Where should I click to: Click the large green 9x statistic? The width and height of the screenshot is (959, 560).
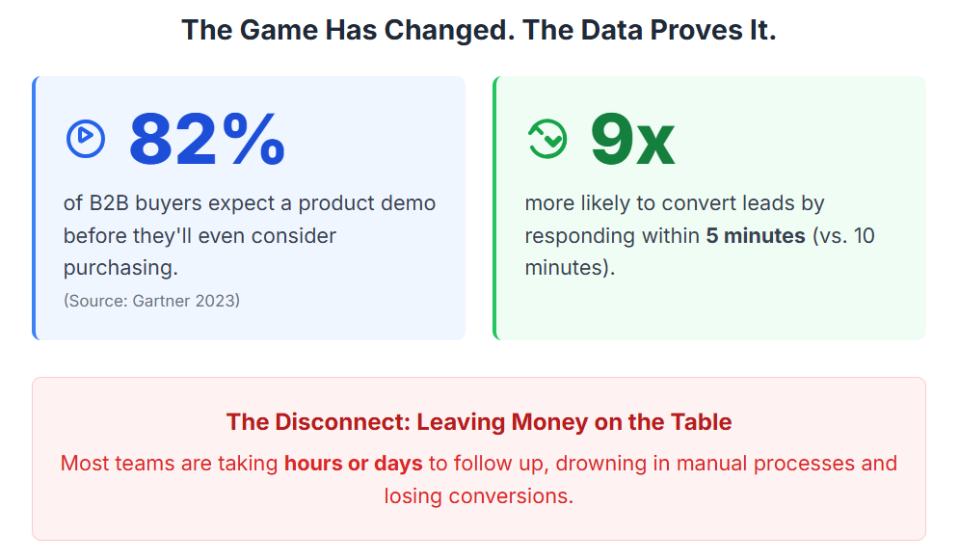click(x=632, y=140)
